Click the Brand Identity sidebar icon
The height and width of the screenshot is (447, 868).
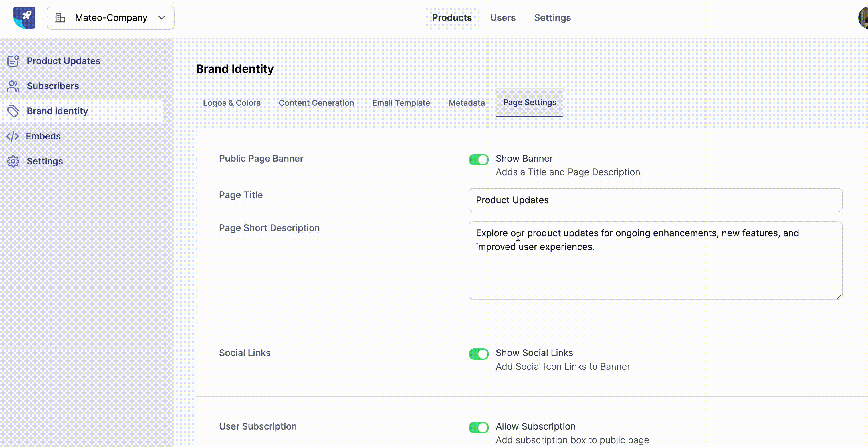[13, 111]
